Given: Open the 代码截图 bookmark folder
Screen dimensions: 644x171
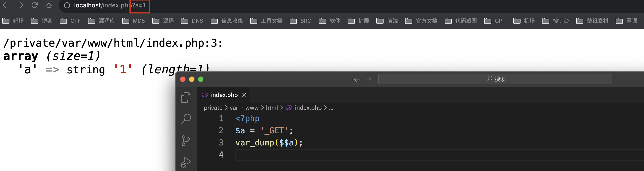Looking at the screenshot, I should 461,21.
